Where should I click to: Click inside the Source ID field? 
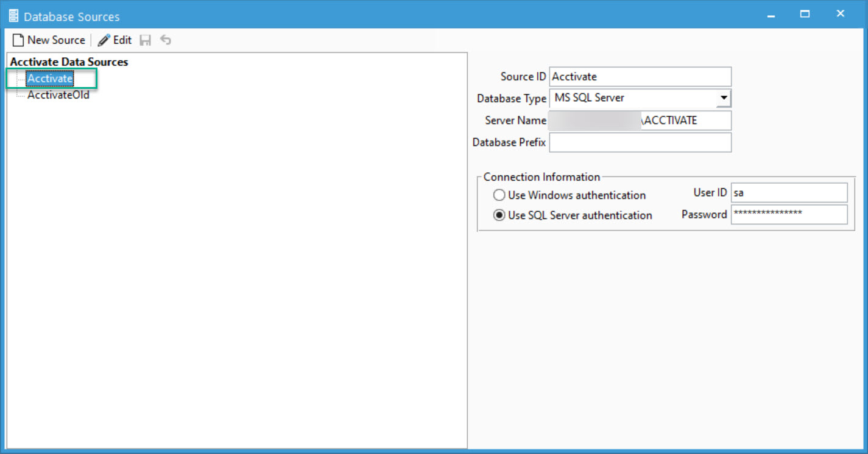[640, 76]
